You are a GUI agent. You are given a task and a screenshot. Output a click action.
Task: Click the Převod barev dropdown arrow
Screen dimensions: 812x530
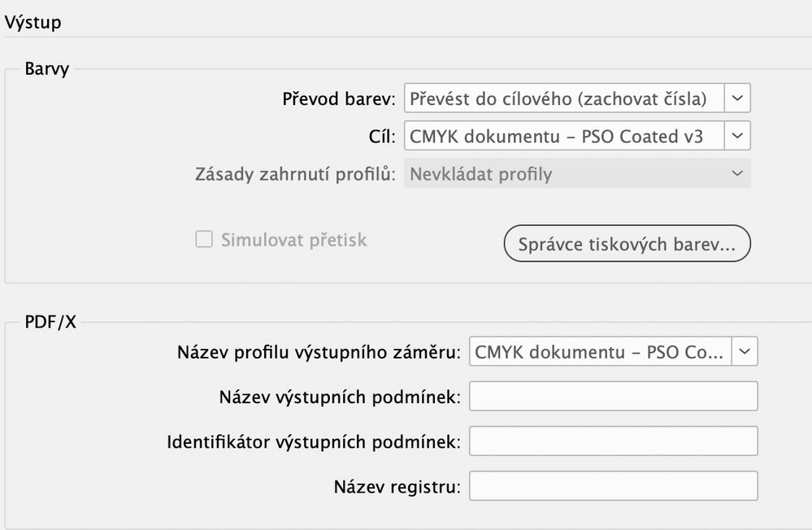[x=737, y=98]
